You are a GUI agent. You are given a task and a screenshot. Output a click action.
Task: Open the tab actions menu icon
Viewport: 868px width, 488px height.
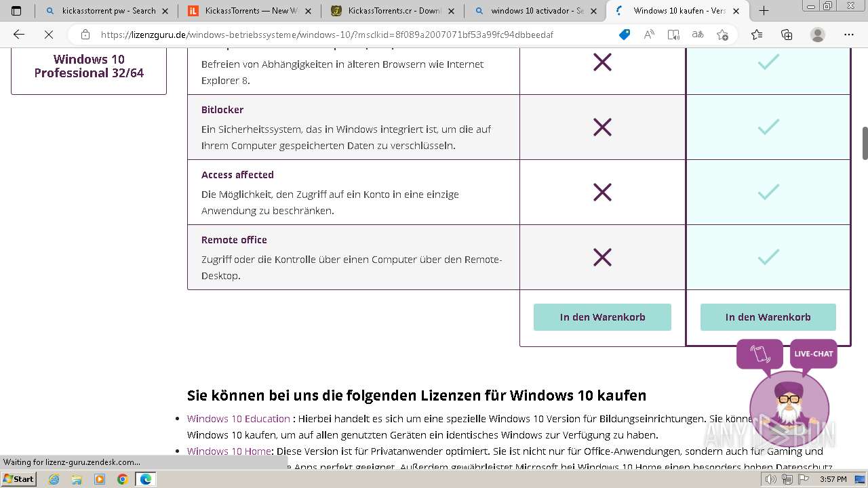pos(17,11)
